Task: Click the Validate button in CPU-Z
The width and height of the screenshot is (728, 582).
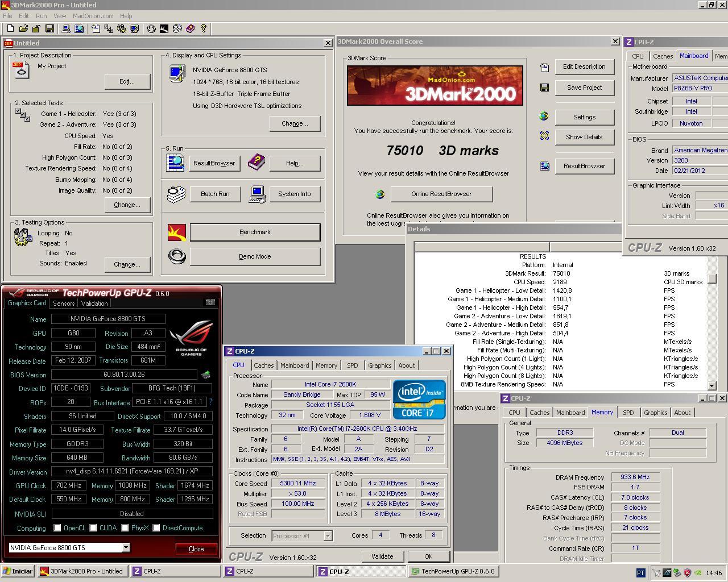Action: coord(382,556)
